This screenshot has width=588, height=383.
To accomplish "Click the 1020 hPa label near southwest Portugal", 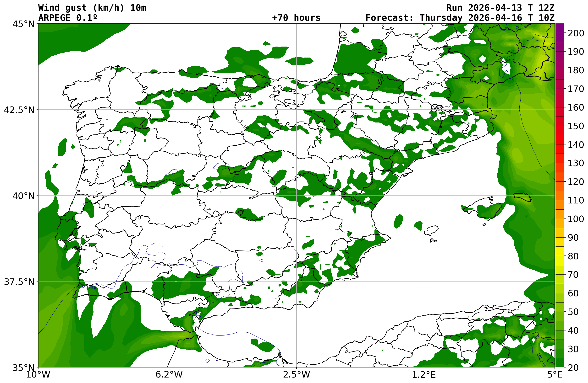I will tap(87, 287).
